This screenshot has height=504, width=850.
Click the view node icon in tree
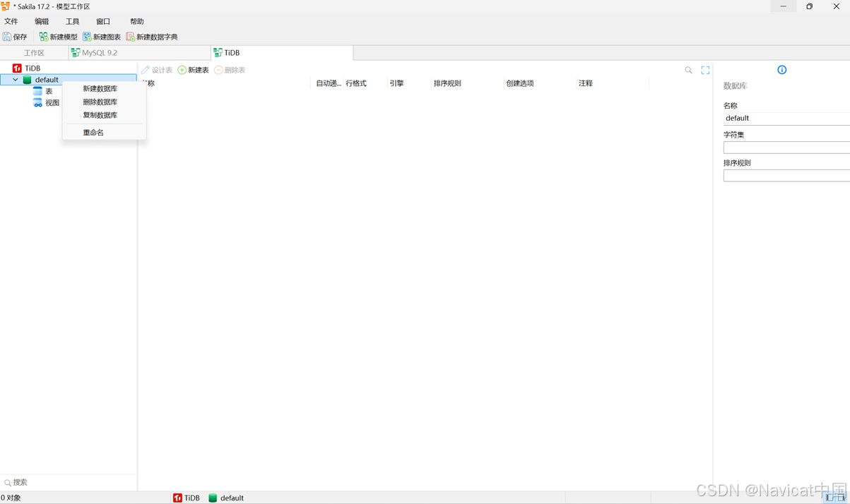tap(38, 102)
